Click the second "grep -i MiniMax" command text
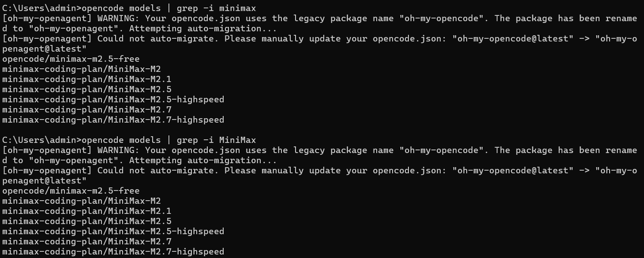The height and width of the screenshot is (258, 644). (x=216, y=140)
